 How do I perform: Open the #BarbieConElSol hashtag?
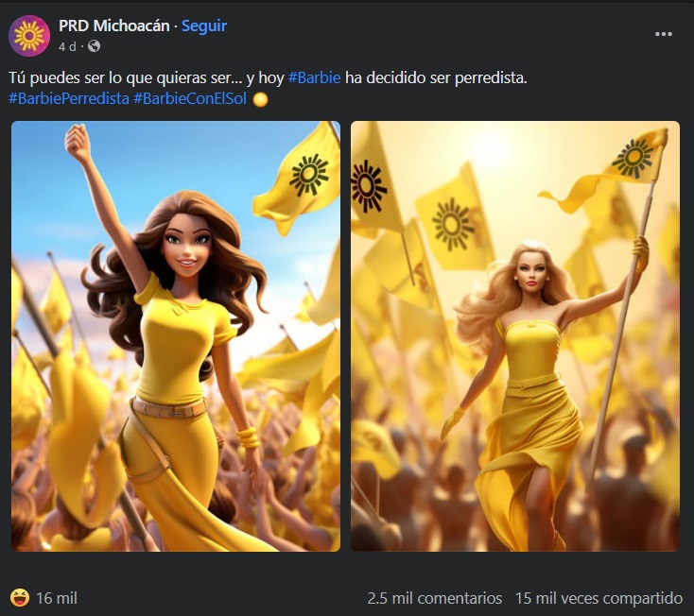(x=190, y=98)
